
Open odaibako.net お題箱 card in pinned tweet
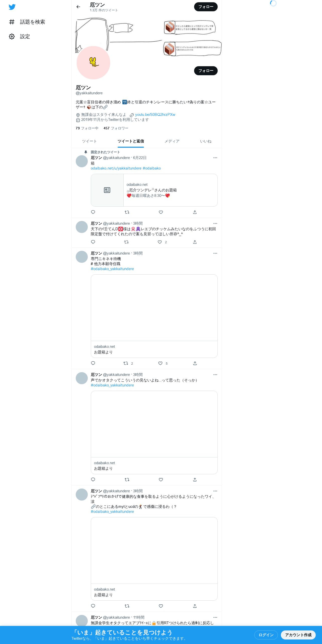click(x=154, y=190)
